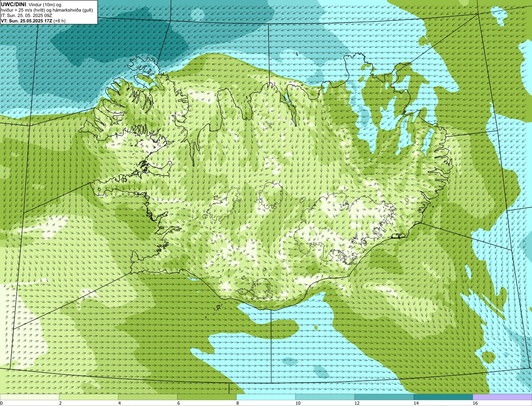532x406 pixels.
Task: Select the light yellow-green 2–4 m/s swatch
Action: pyautogui.click(x=89, y=397)
